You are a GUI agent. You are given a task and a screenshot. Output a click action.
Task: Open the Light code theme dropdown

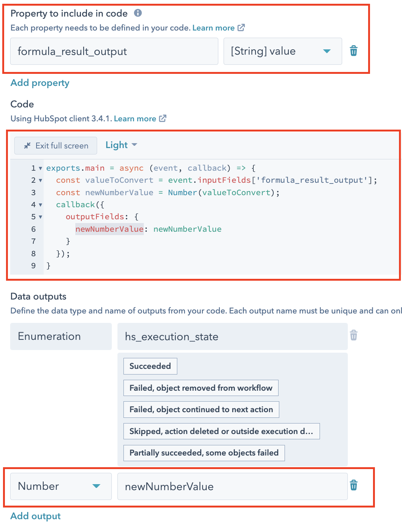coord(121,145)
